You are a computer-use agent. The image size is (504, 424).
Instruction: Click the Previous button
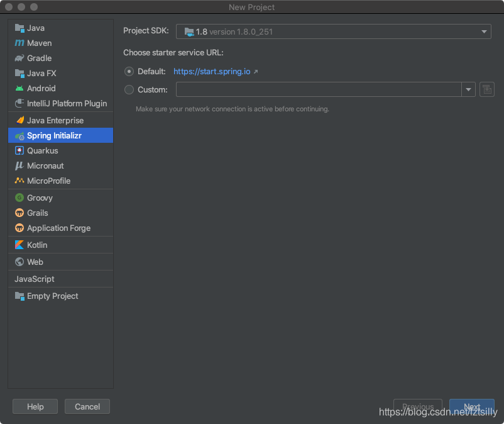point(418,406)
